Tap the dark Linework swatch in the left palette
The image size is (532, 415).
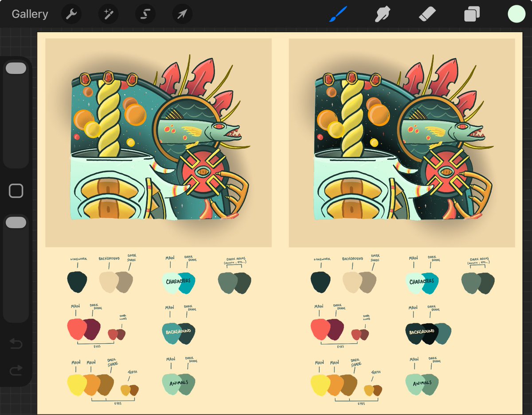click(x=77, y=282)
